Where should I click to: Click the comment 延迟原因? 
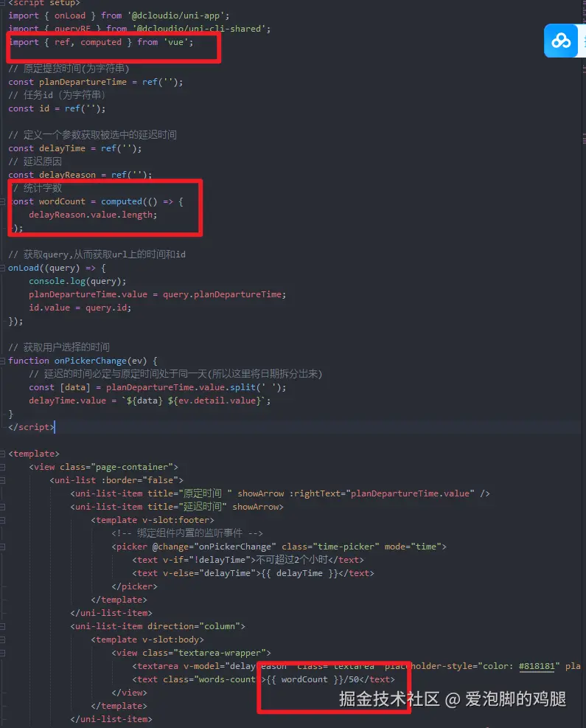[35, 162]
